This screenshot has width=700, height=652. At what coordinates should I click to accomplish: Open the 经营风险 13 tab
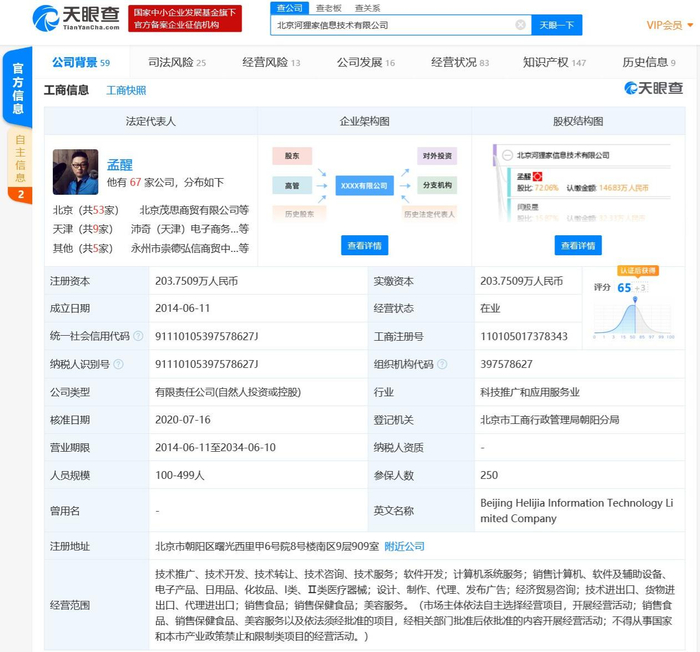[x=271, y=62]
